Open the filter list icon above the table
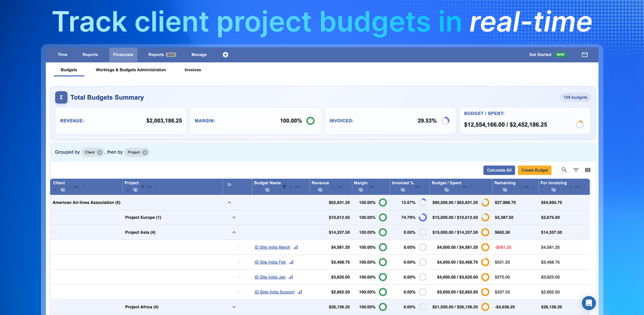The height and width of the screenshot is (315, 644). click(x=576, y=170)
